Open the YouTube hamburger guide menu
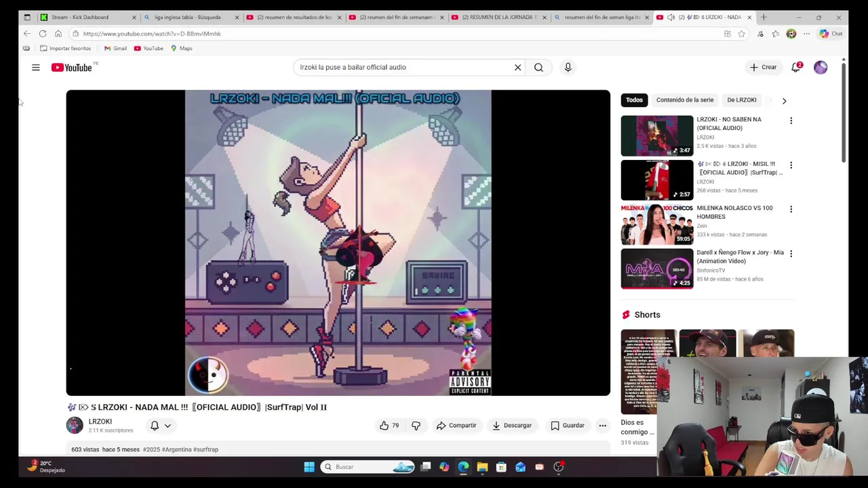The width and height of the screenshot is (868, 488). [35, 67]
